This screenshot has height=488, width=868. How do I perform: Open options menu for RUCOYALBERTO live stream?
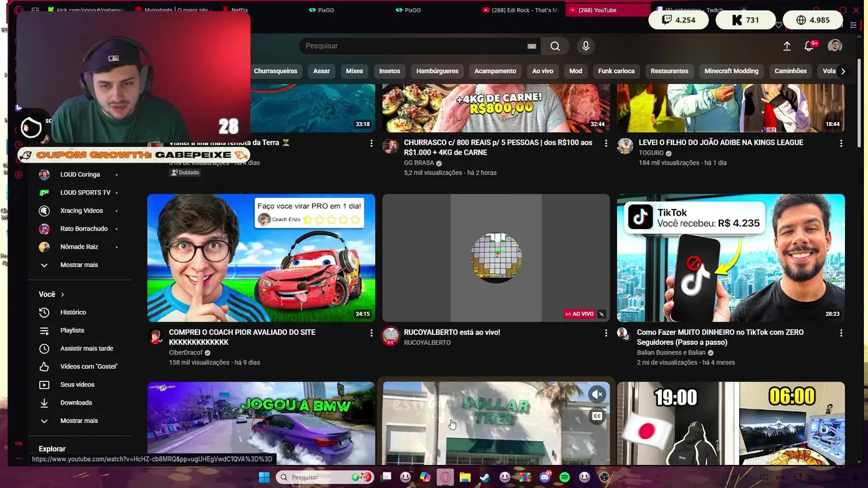(606, 333)
